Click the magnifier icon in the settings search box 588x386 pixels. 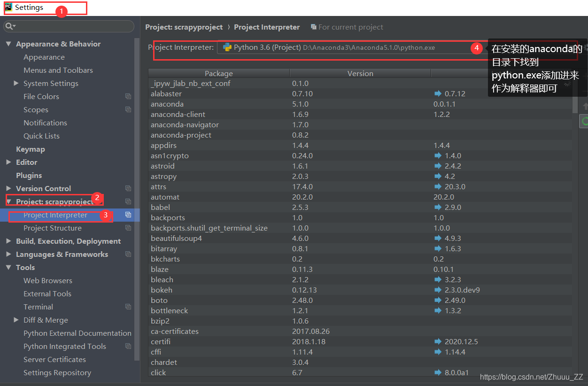point(10,26)
